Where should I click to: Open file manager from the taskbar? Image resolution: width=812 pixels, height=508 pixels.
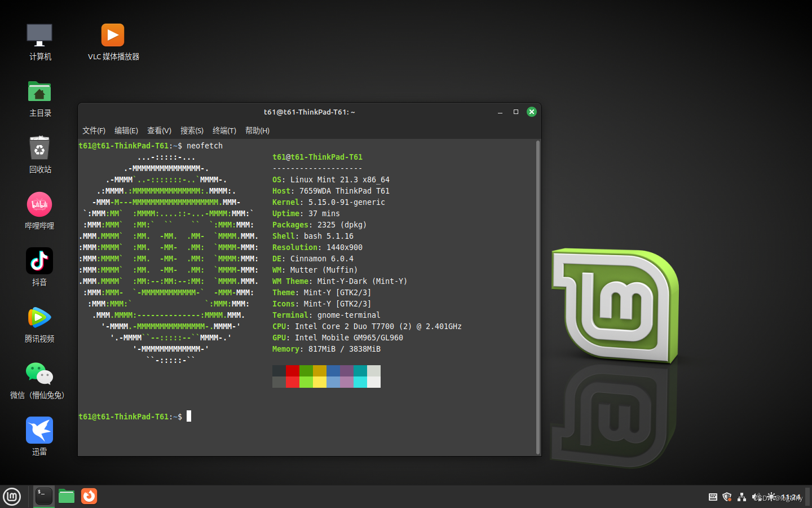coord(67,496)
